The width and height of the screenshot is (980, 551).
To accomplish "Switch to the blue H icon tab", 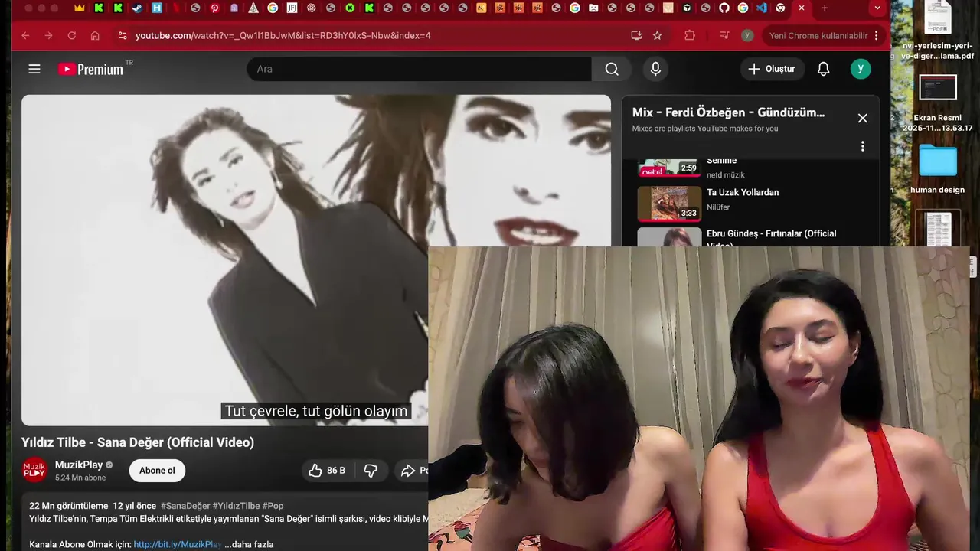I will pos(157,8).
